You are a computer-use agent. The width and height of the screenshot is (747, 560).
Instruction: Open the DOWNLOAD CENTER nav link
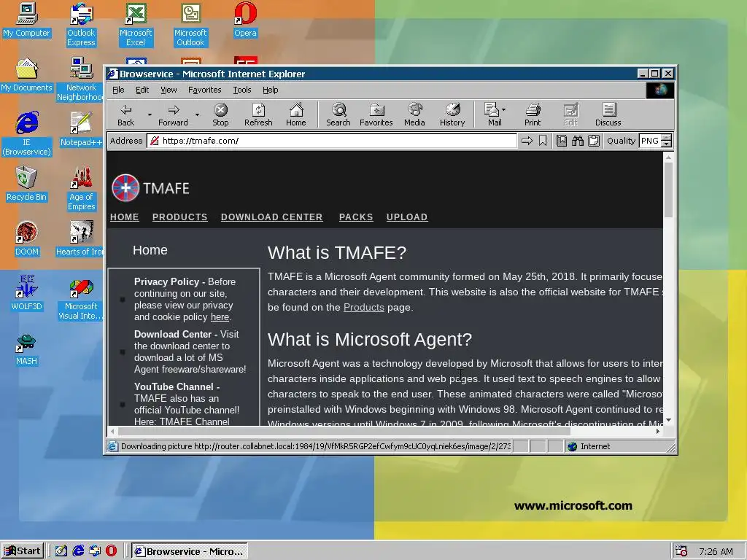pos(272,217)
